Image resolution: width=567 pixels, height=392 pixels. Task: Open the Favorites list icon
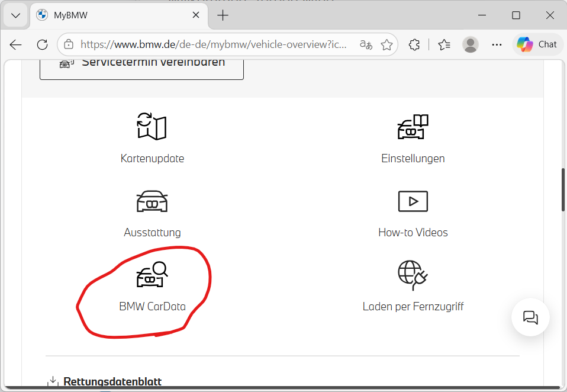[x=444, y=44]
